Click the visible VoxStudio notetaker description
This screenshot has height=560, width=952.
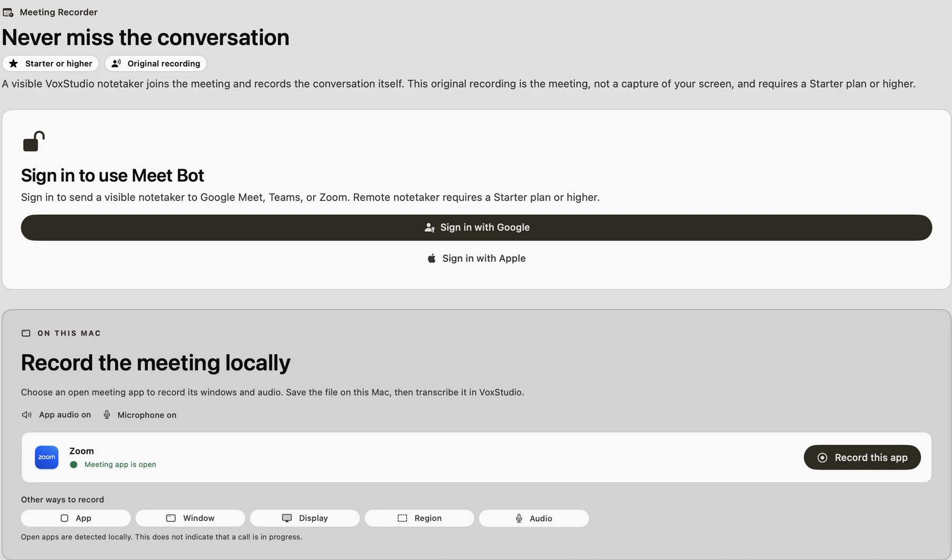pyautogui.click(x=459, y=84)
